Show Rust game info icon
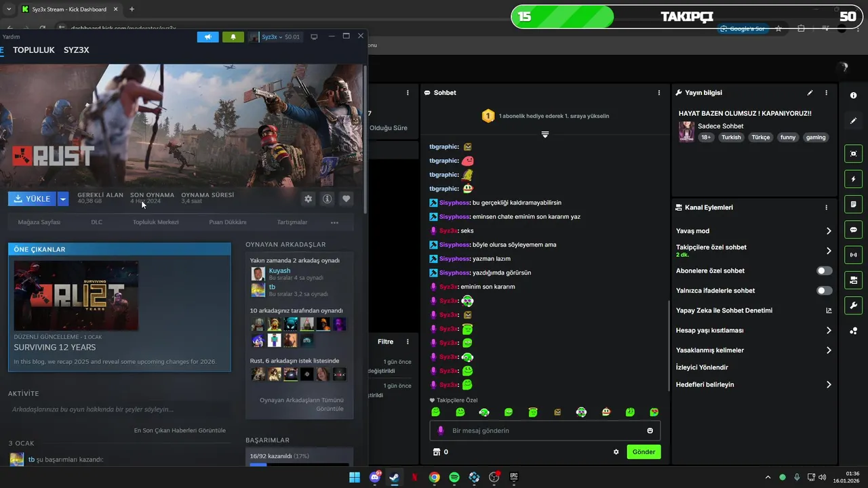Viewport: 868px width, 488px height. pos(327,199)
